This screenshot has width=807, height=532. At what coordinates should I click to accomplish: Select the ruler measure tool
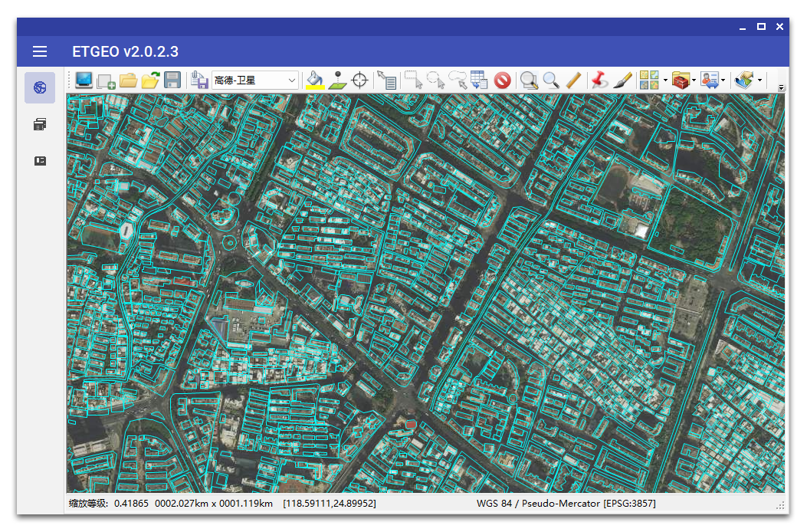tap(574, 80)
